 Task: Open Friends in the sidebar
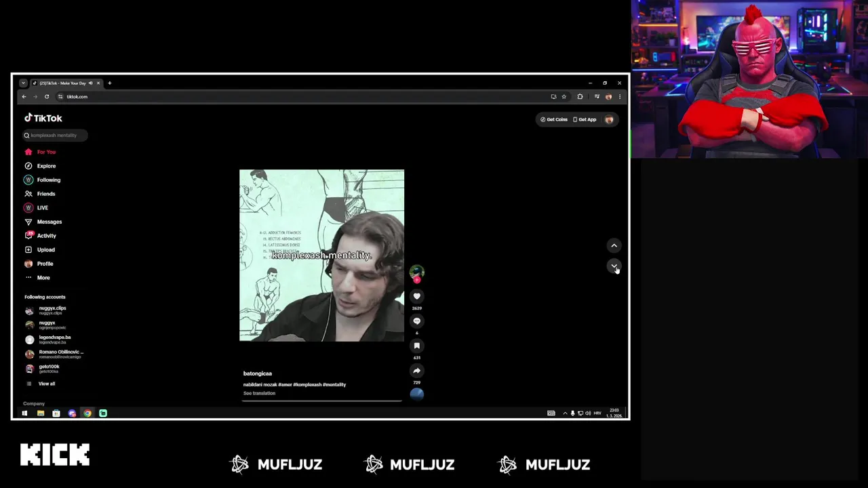click(40, 194)
